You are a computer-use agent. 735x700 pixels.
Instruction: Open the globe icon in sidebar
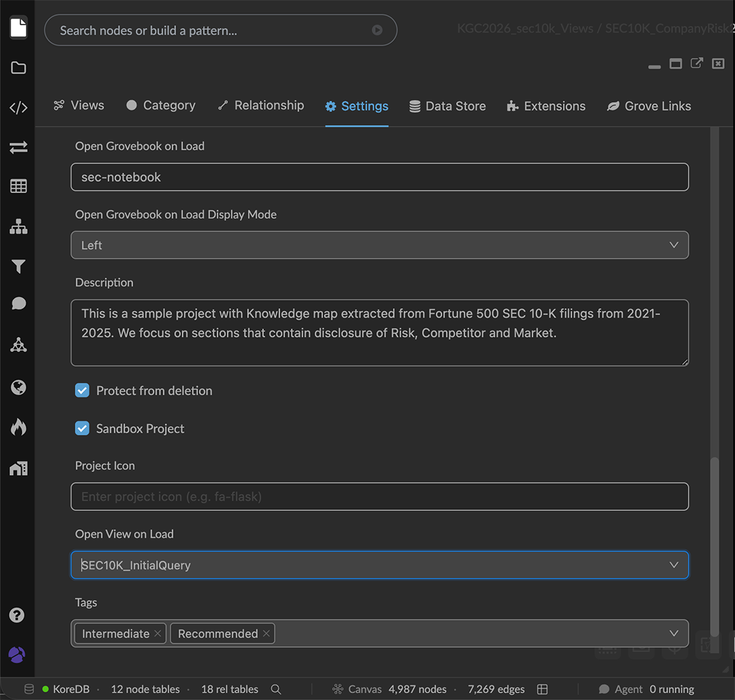click(x=18, y=388)
